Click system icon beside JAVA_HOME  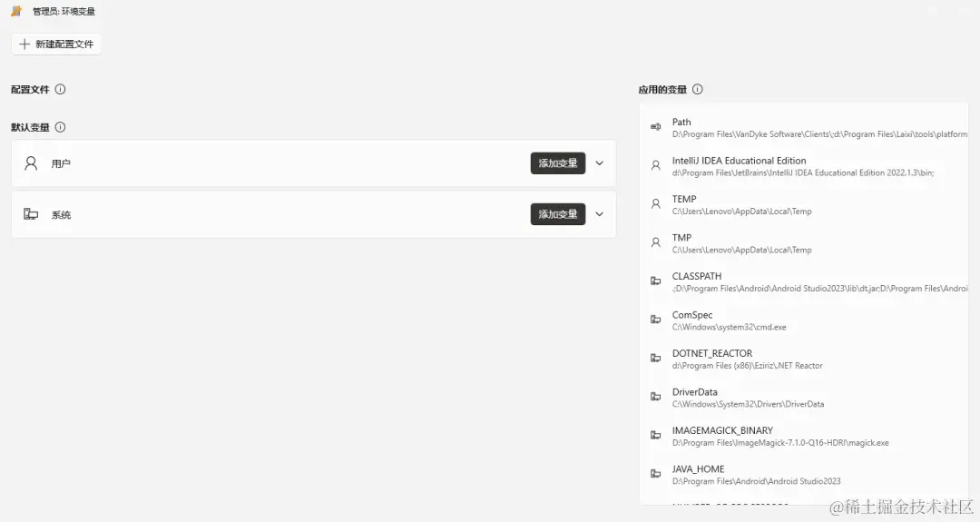click(x=656, y=474)
